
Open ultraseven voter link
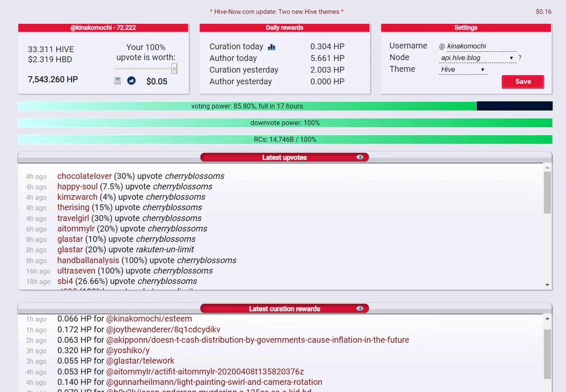click(x=76, y=270)
